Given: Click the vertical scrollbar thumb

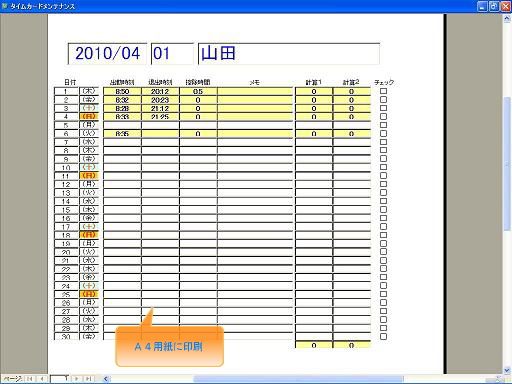Looking at the screenshot, I should (507, 163).
